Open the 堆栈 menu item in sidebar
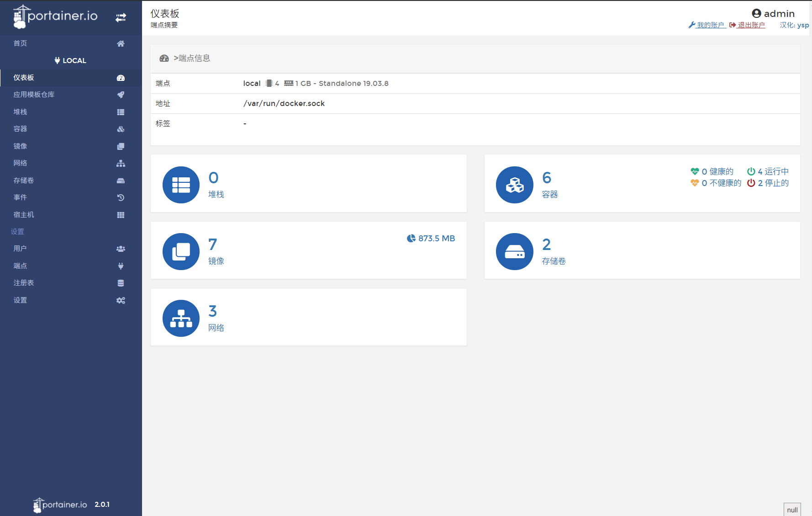 pyautogui.click(x=21, y=112)
